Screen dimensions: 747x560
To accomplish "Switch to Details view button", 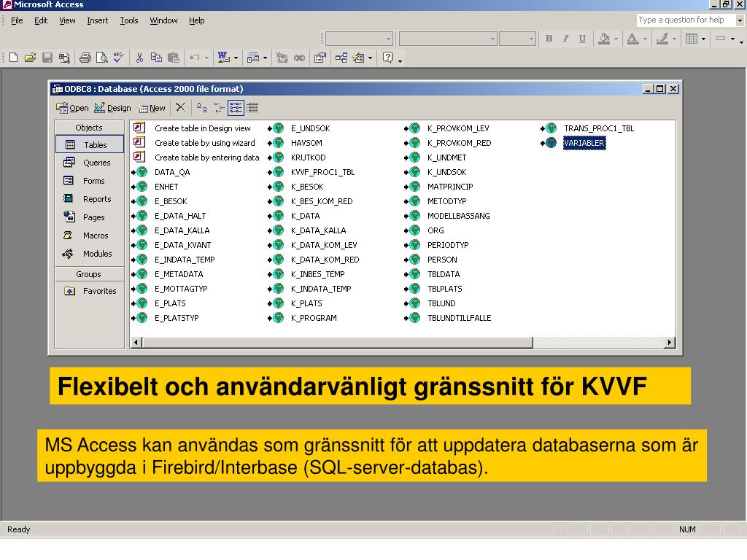I will click(x=252, y=108).
